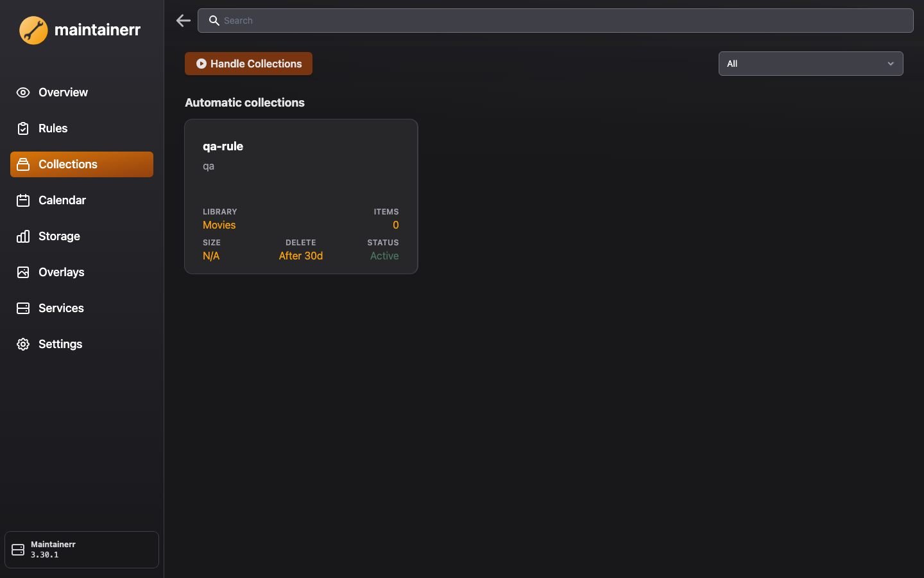The height and width of the screenshot is (578, 924).
Task: Click the Handle Collections button
Action: 248,64
